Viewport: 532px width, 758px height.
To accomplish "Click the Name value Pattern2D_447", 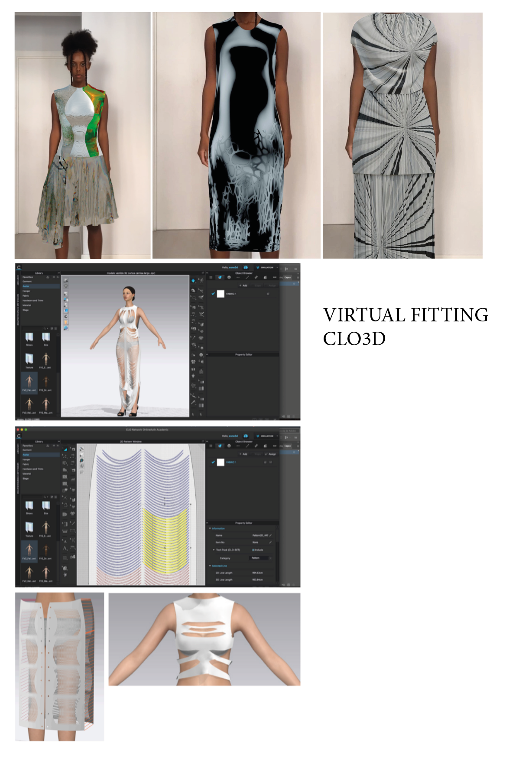I will click(x=260, y=535).
